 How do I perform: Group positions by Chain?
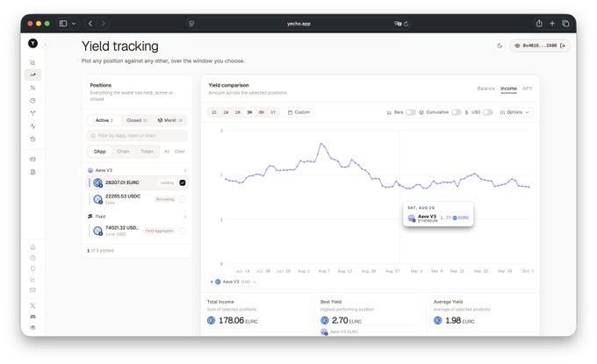[x=124, y=152]
